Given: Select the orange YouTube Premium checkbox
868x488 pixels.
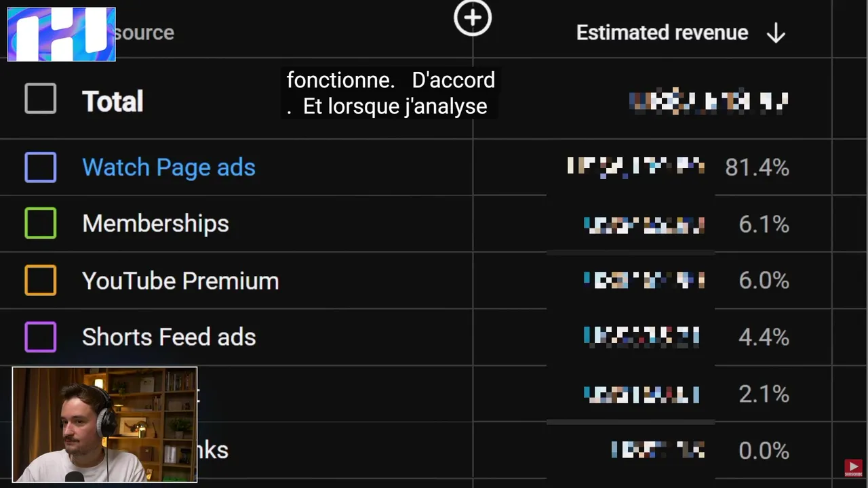Looking at the screenshot, I should tap(41, 281).
